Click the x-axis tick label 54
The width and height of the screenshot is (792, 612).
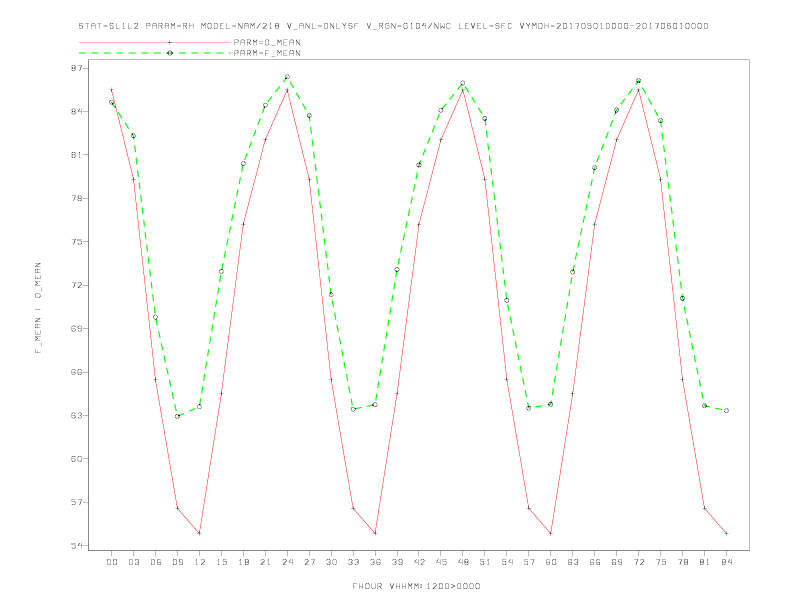(507, 562)
